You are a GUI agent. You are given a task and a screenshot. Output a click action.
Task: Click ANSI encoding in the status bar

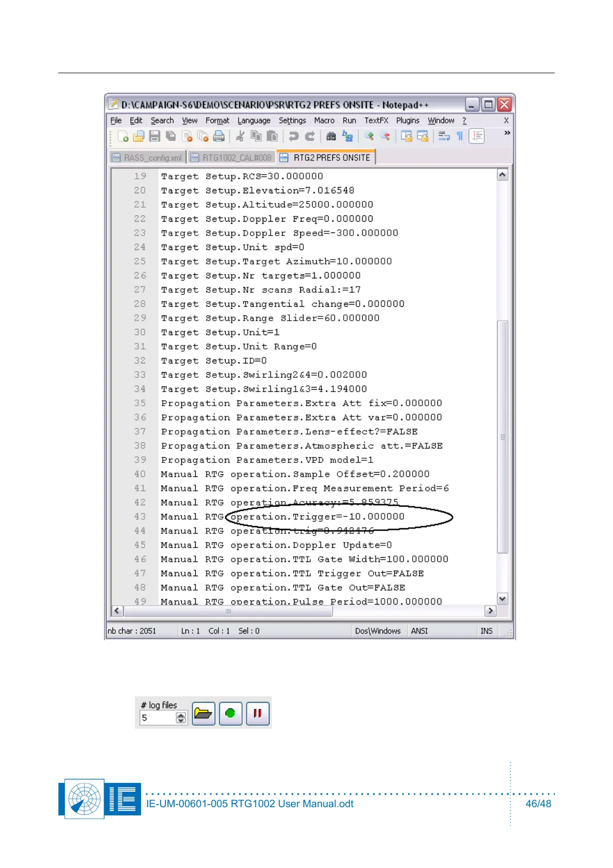point(419,631)
